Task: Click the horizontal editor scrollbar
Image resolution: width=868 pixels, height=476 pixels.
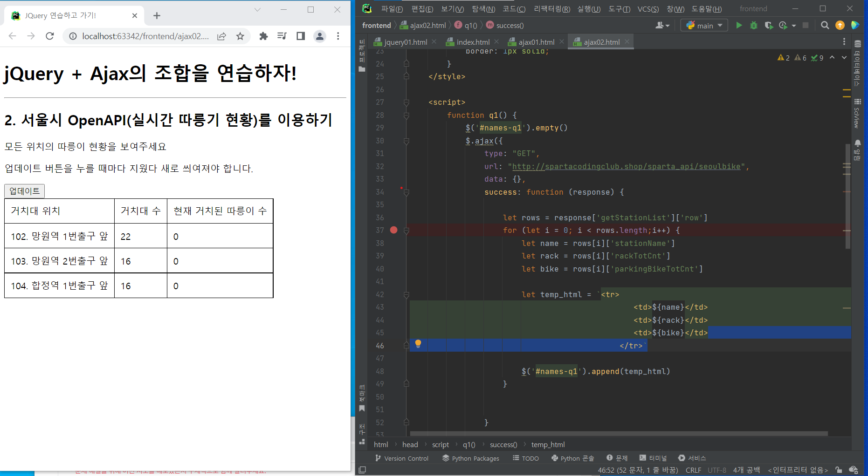Action: click(619, 434)
